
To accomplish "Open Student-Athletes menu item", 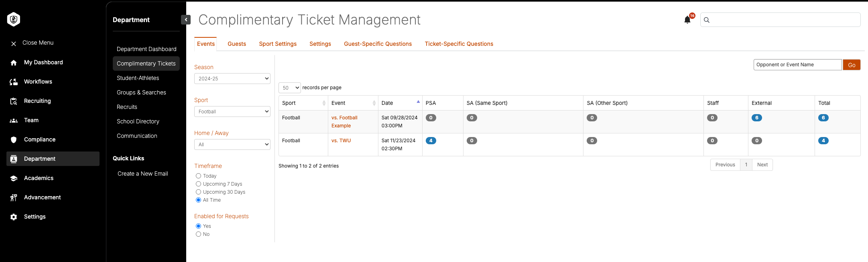I will 138,78.
